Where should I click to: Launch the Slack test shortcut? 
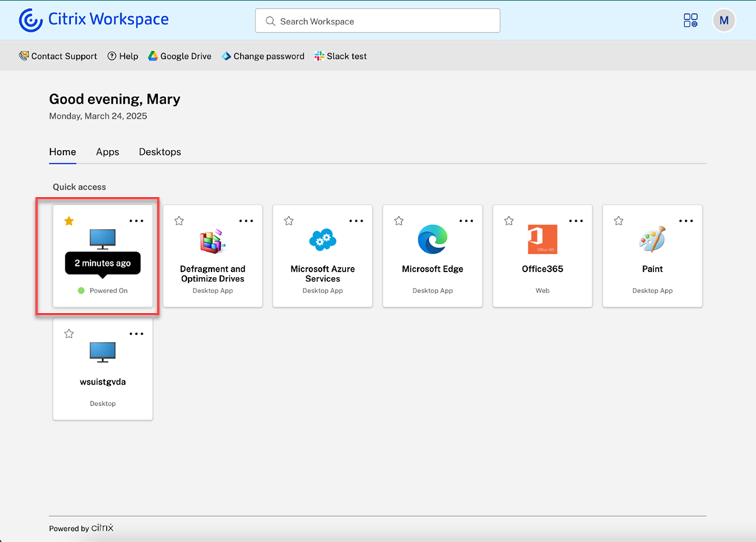[340, 56]
